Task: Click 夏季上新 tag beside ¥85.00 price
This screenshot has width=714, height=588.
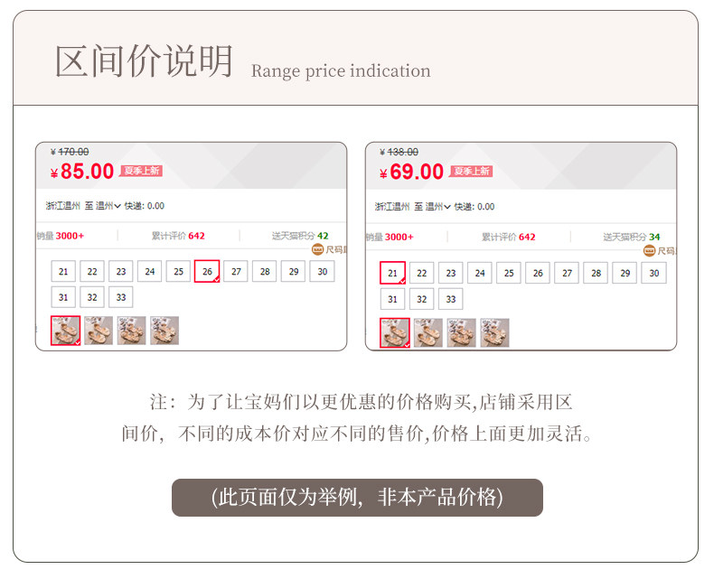Action: coord(141,171)
